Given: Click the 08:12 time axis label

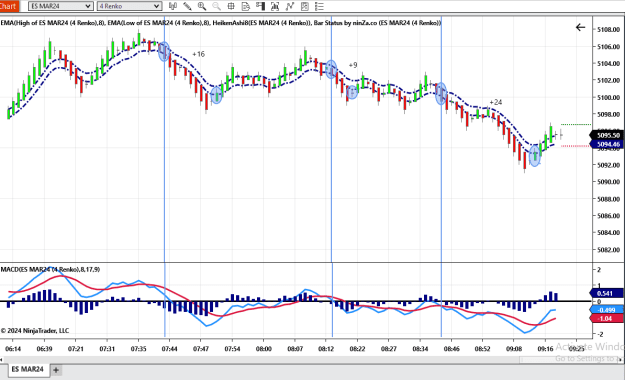Looking at the screenshot, I should pyautogui.click(x=326, y=348).
